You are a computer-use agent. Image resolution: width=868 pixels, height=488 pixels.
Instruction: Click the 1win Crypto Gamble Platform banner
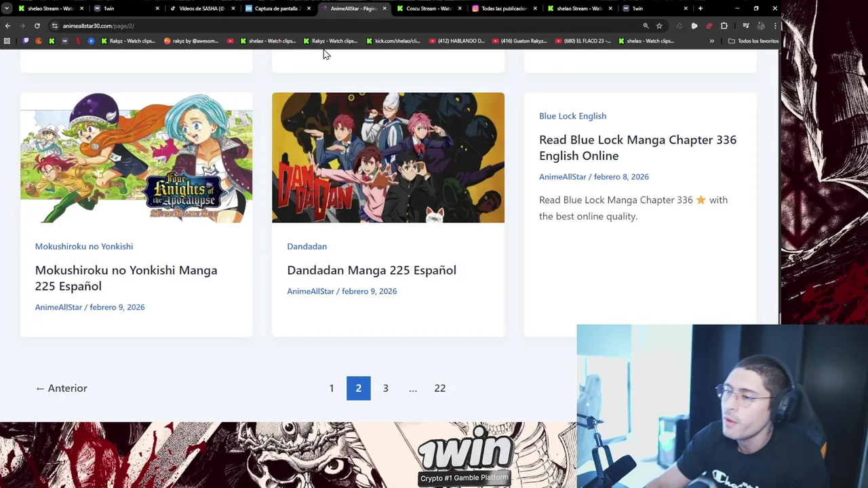[464, 455]
